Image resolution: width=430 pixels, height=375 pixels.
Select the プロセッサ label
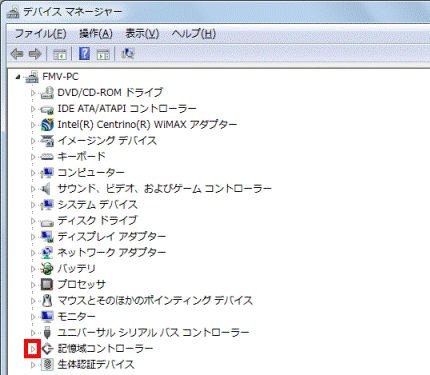[81, 284]
